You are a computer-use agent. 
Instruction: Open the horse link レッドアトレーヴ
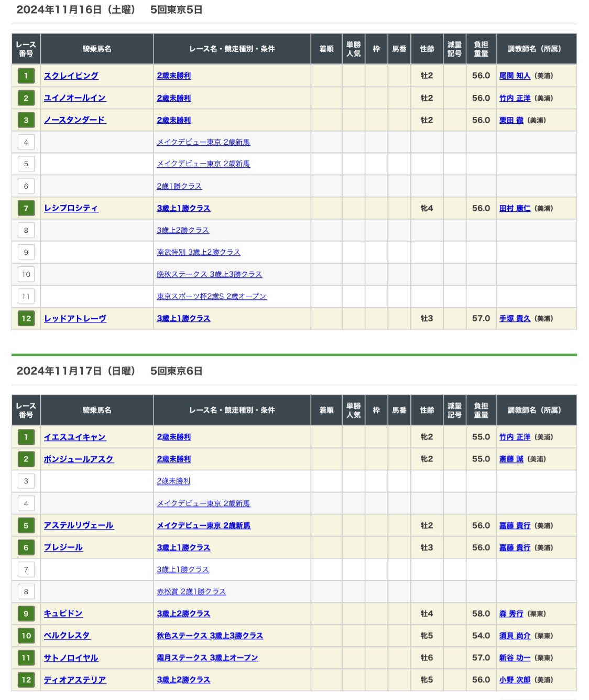tap(75, 318)
